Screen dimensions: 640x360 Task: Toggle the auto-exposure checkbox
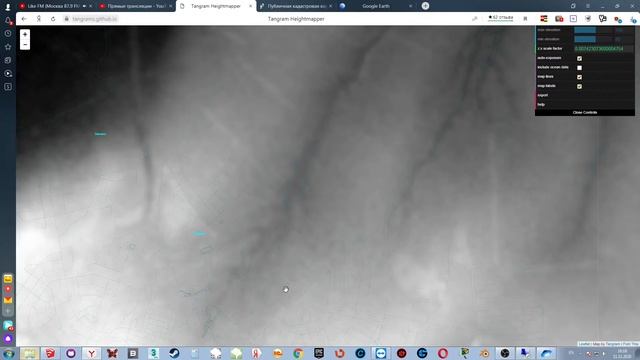pos(579,58)
